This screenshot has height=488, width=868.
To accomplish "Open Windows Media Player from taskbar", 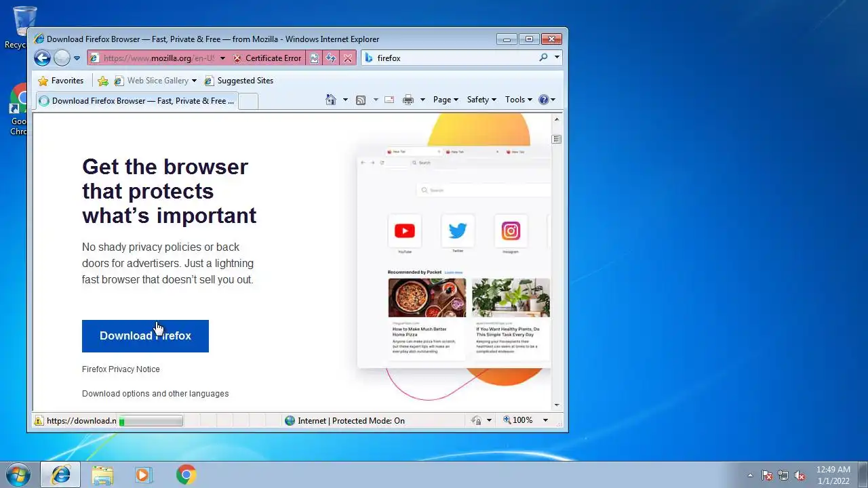I will [143, 475].
